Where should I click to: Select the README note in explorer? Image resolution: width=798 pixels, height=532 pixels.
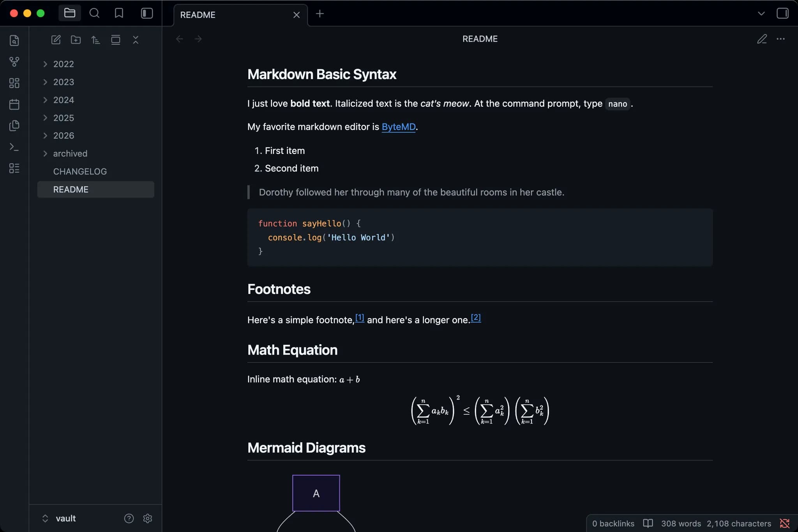[95, 189]
